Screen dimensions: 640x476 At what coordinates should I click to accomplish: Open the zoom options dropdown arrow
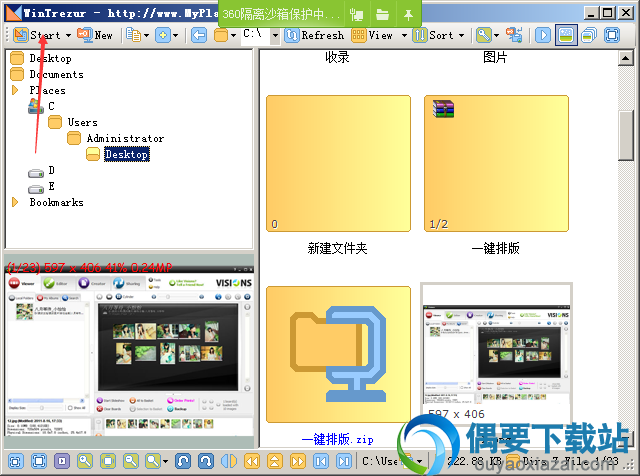pyautogui.click(x=165, y=462)
